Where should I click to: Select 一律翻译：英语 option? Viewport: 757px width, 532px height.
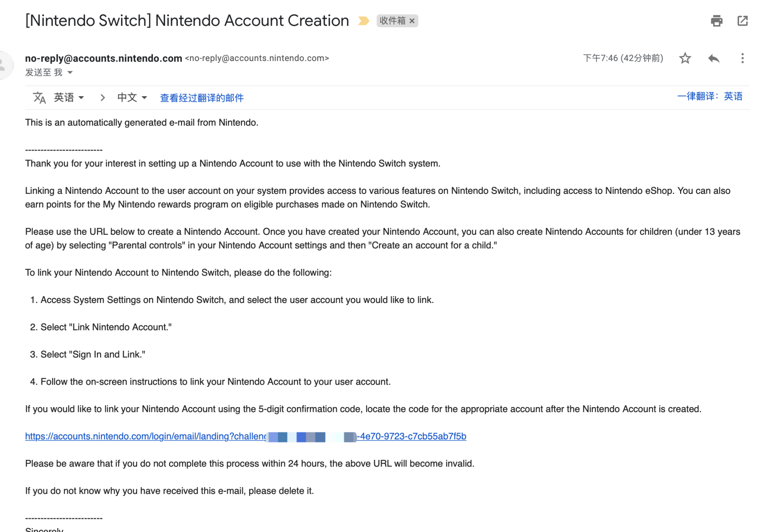(710, 96)
